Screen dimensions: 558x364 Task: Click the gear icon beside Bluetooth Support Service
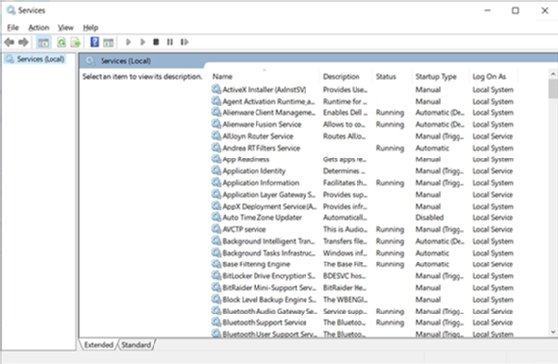pos(216,322)
